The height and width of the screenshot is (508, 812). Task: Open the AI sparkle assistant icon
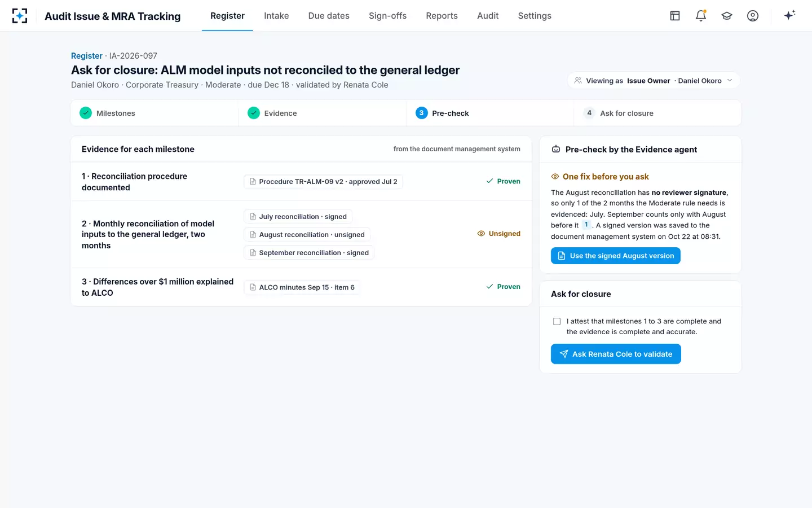pos(789,15)
